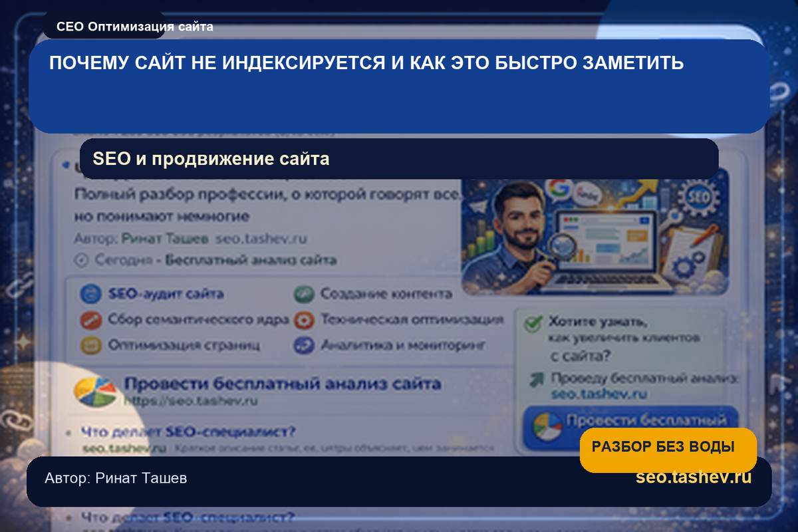Click the yellow Оптимизация страниц icon
The height and width of the screenshot is (532, 798).
90,345
